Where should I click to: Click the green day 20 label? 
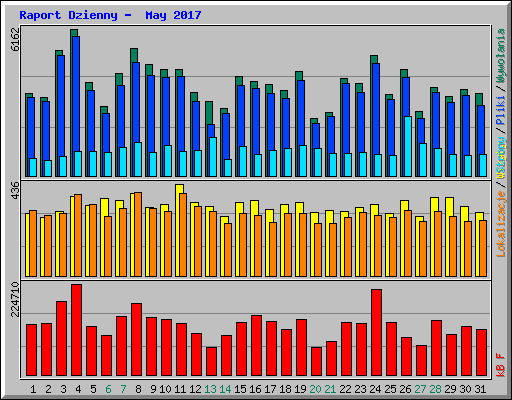[x=315, y=389]
